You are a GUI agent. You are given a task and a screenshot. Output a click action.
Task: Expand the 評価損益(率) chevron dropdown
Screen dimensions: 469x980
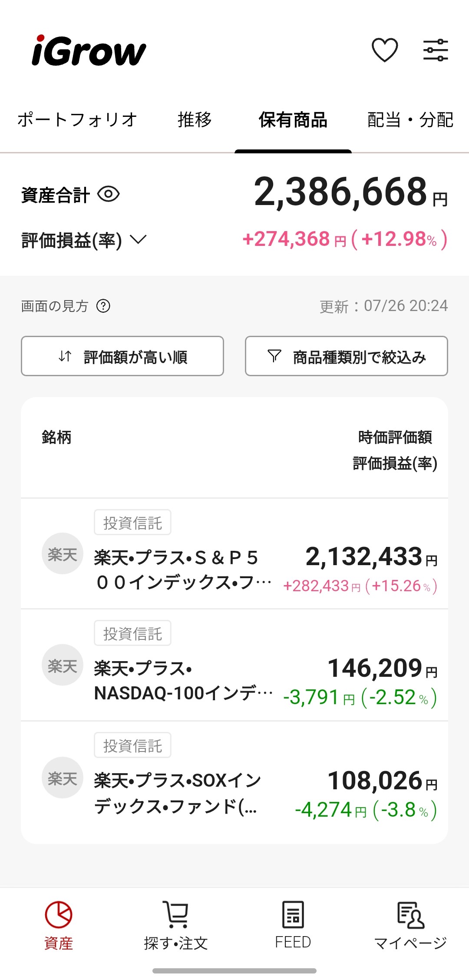tap(139, 239)
